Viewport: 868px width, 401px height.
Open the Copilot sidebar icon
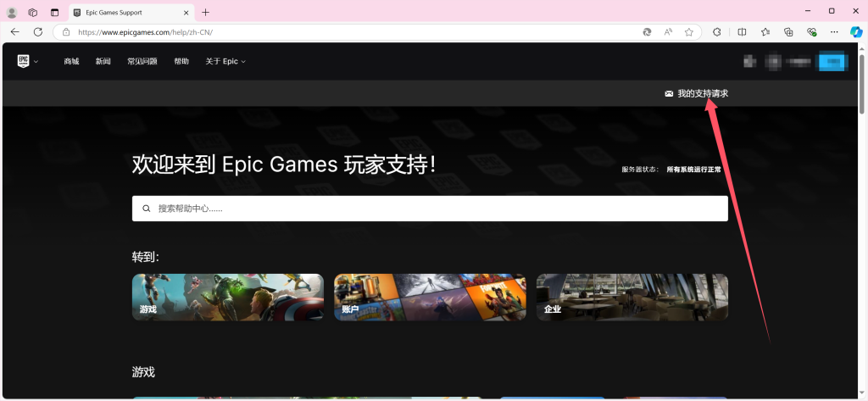point(856,32)
